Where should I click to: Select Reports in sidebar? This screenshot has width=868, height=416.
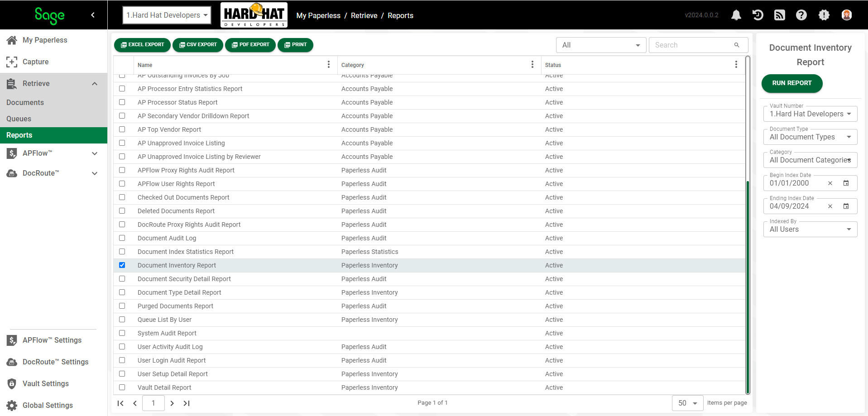53,135
